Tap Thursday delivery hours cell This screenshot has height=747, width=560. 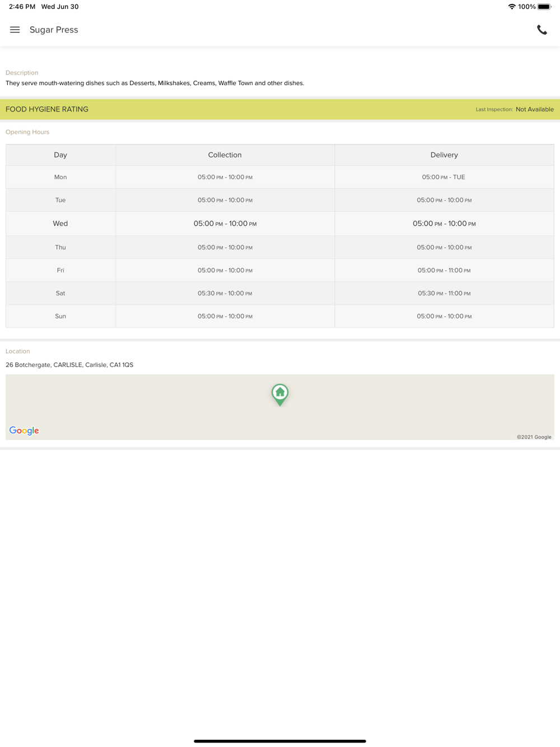point(444,247)
